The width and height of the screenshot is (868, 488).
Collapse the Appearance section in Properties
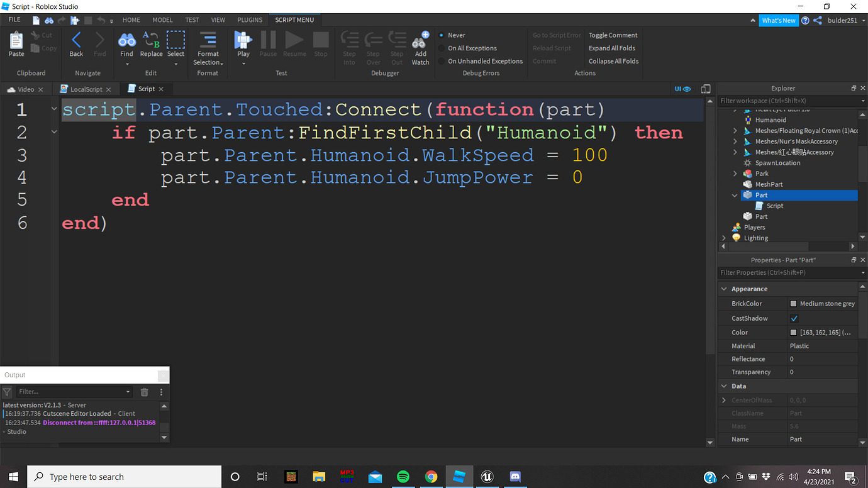click(x=724, y=288)
